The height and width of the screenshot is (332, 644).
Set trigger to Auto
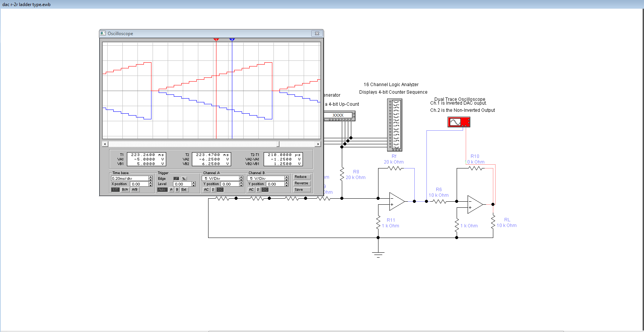point(162,190)
